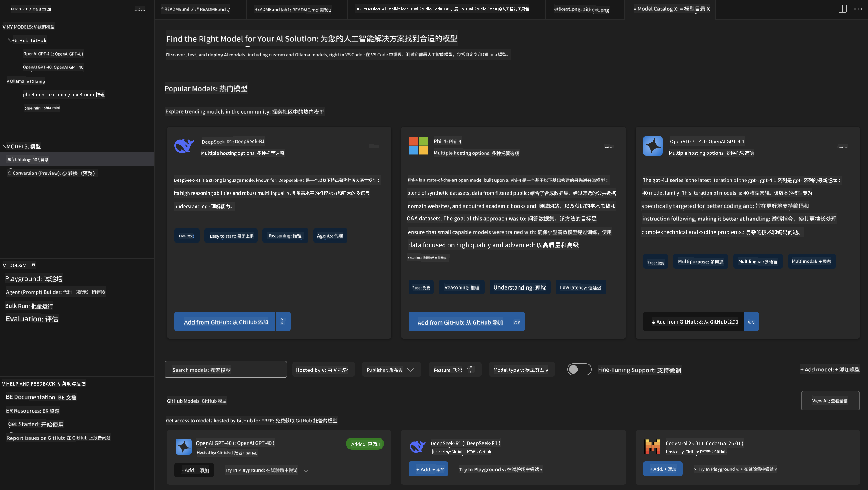Focus the Search models input field
The height and width of the screenshot is (490, 868).
(226, 370)
